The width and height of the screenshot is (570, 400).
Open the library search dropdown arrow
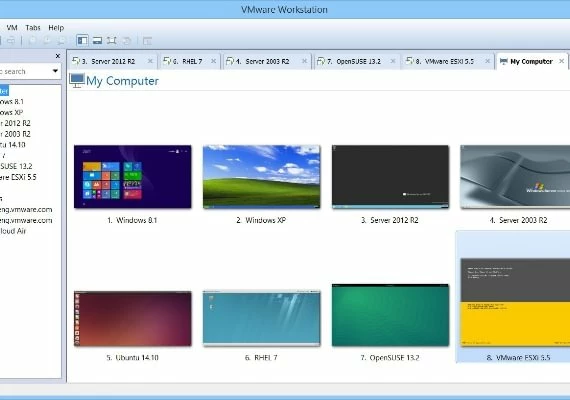click(x=55, y=71)
